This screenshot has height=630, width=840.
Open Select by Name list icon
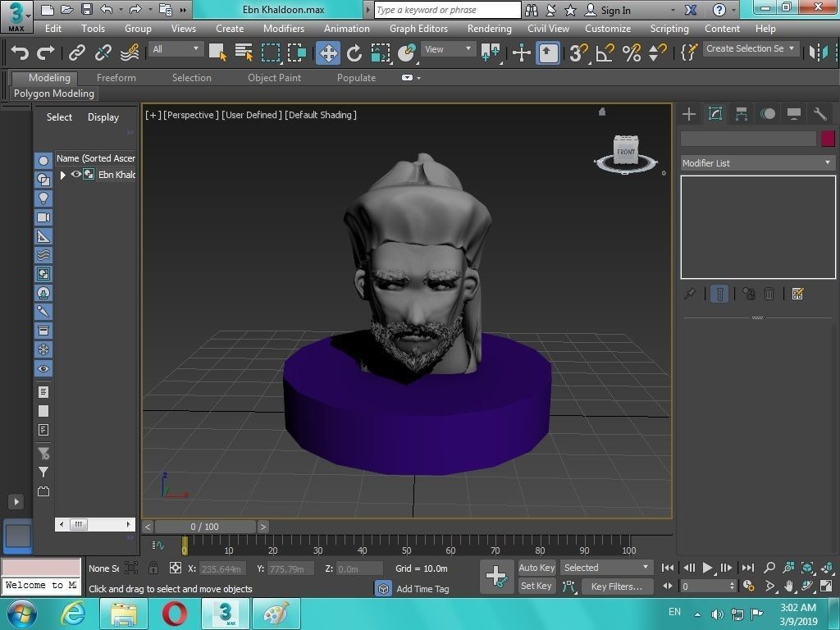[x=244, y=52]
